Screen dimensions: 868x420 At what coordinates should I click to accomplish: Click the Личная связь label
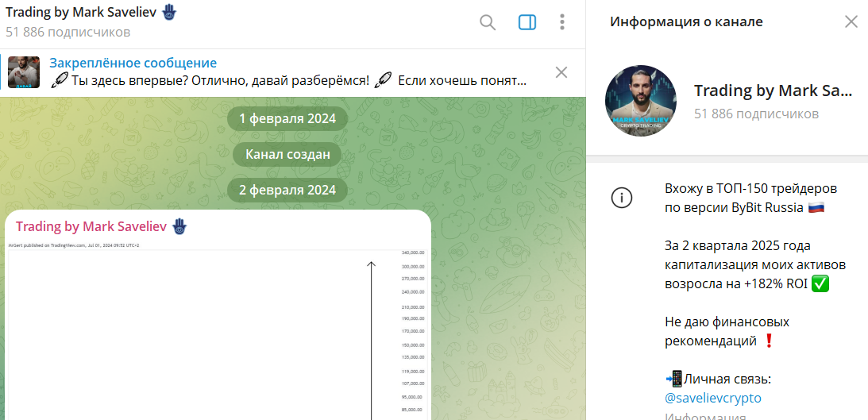pos(728,380)
